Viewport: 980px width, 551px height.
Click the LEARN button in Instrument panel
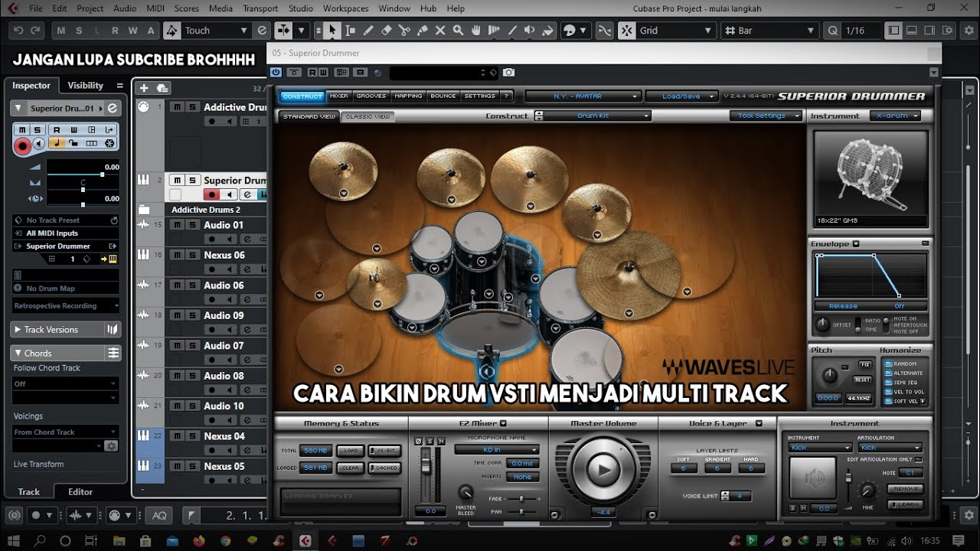906,504
